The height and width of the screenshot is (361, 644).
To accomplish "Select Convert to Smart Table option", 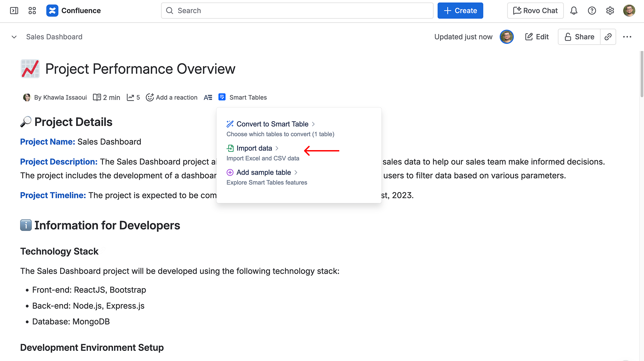I will (x=272, y=124).
